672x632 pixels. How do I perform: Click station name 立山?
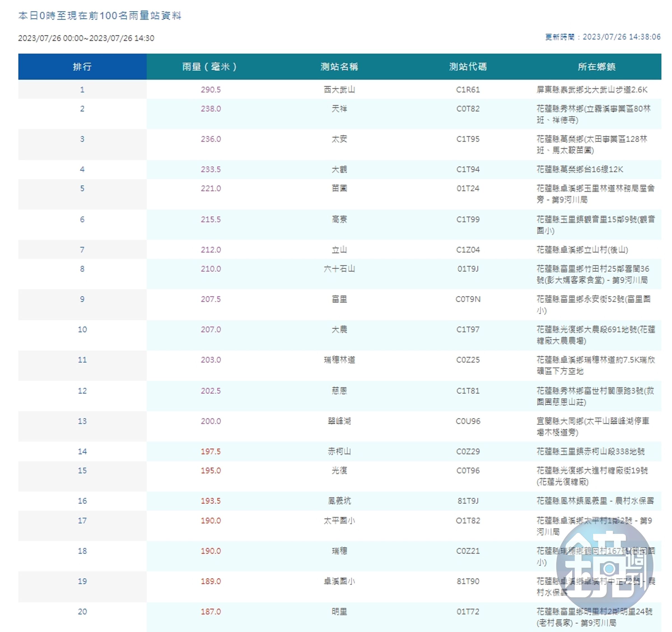[339, 250]
